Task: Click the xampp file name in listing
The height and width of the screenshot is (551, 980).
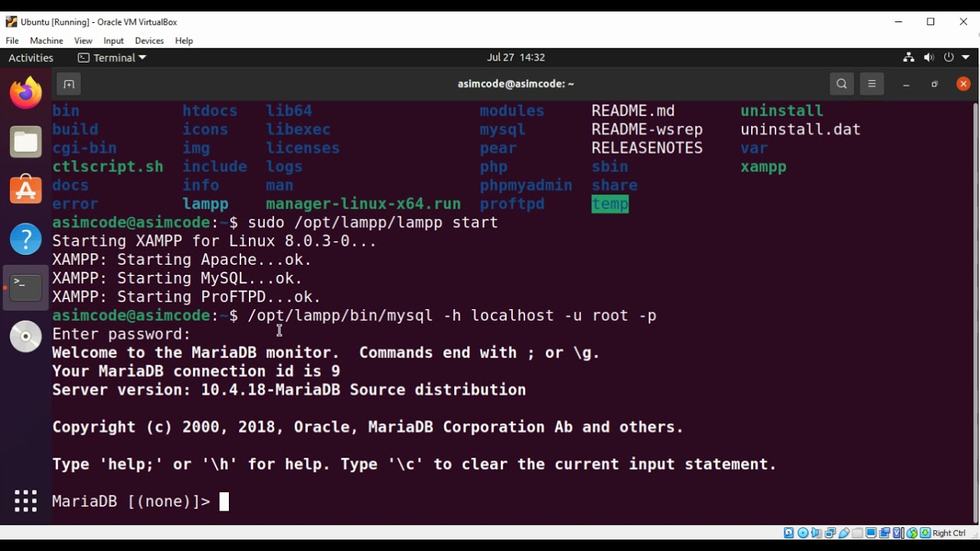Action: pos(763,167)
